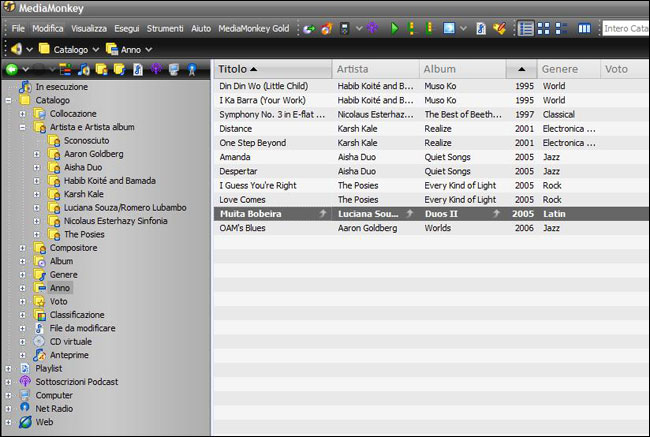Open the Catalogo breadcrumb dropdown arrow
The width and height of the screenshot is (650, 437).
(95, 49)
